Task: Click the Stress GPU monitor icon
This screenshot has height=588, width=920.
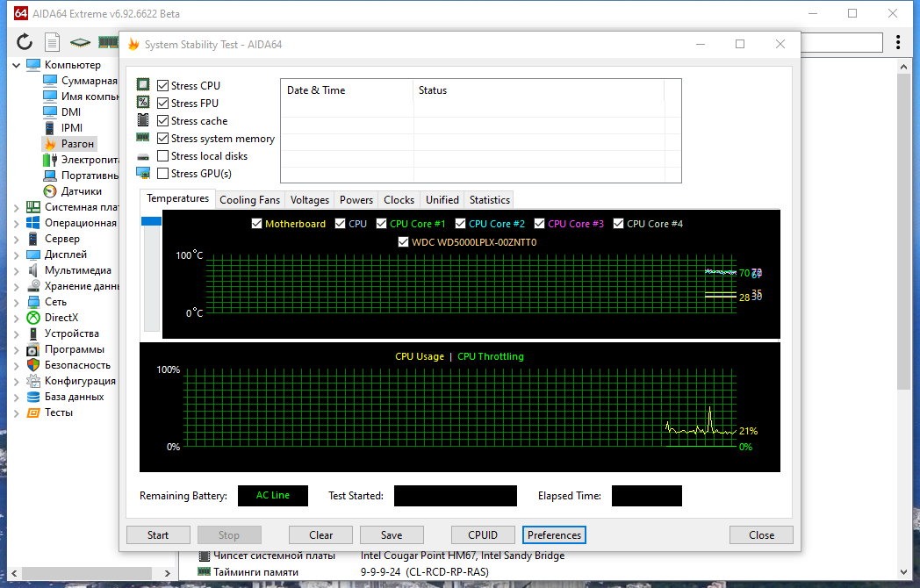Action: [142, 173]
